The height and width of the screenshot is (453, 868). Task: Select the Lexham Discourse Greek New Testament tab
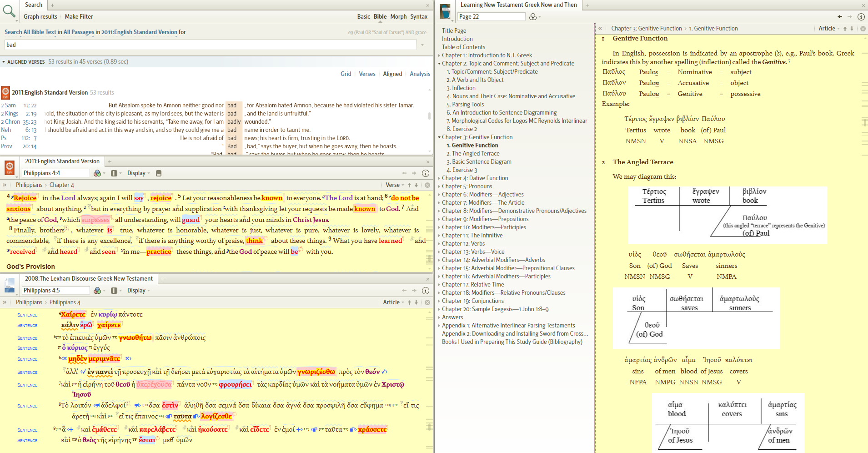point(89,279)
